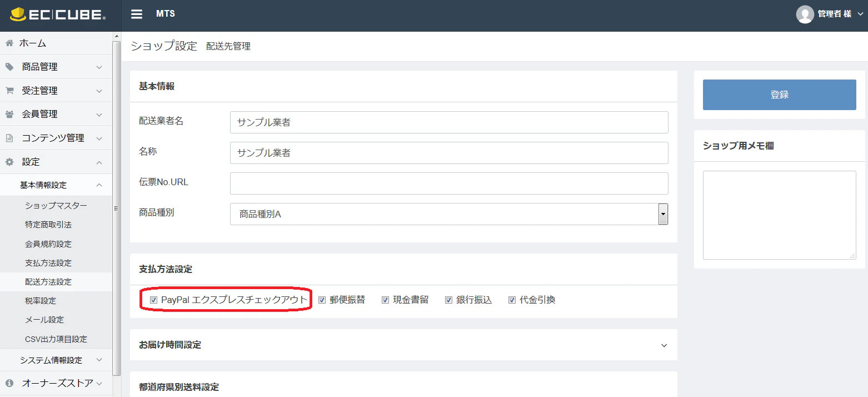Image resolution: width=868 pixels, height=397 pixels.
Task: Expand the お届け時間設定 section chevron
Action: 664,345
